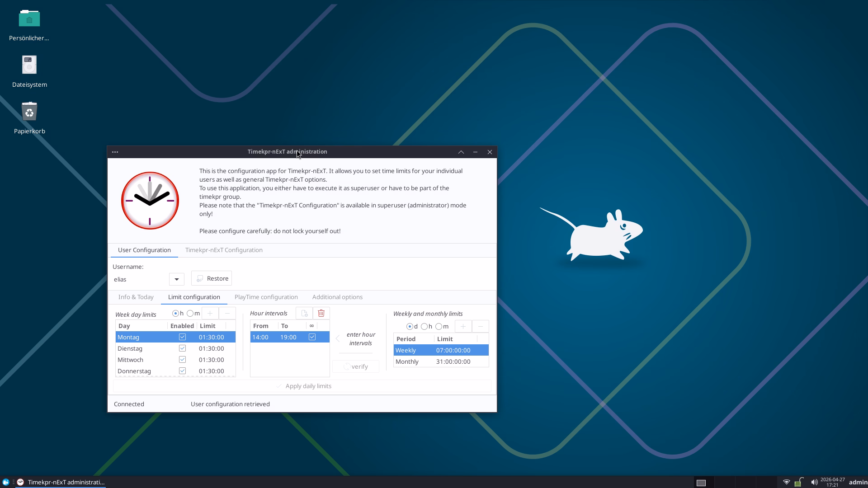Screen dimensions: 868x488
Task: Select minutes radio for week day limits
Action: (x=193, y=314)
